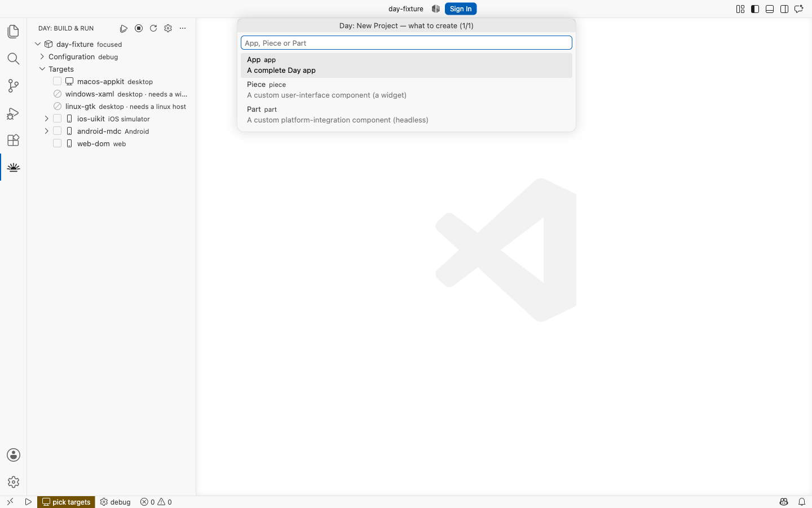This screenshot has width=812, height=508.
Task: Click the DAY: BUILD & RUN panel title
Action: [x=66, y=28]
